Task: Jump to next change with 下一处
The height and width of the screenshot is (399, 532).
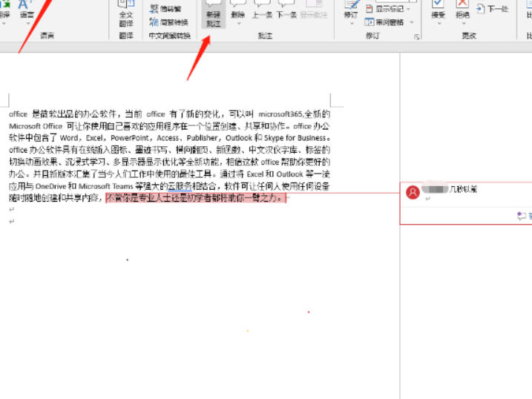Action: 492,9
